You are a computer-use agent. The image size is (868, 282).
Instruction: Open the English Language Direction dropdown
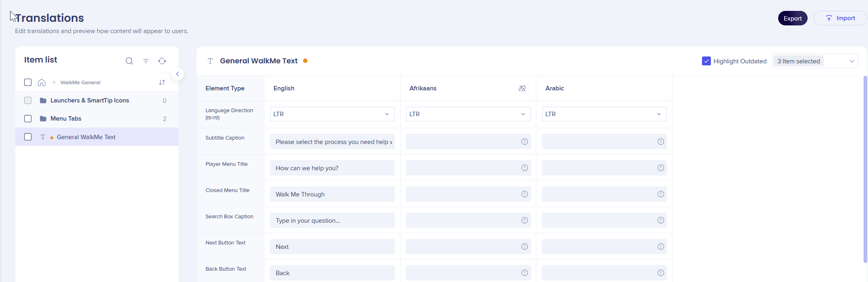coord(332,114)
